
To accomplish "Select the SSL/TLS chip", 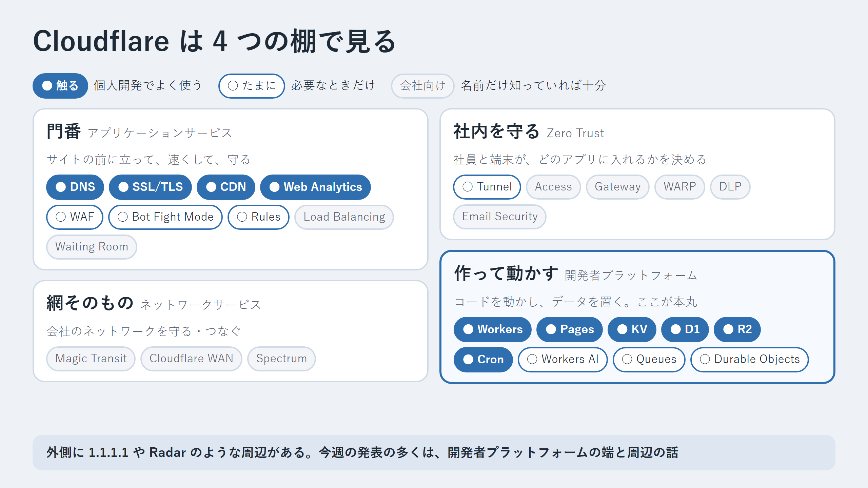I will (150, 187).
